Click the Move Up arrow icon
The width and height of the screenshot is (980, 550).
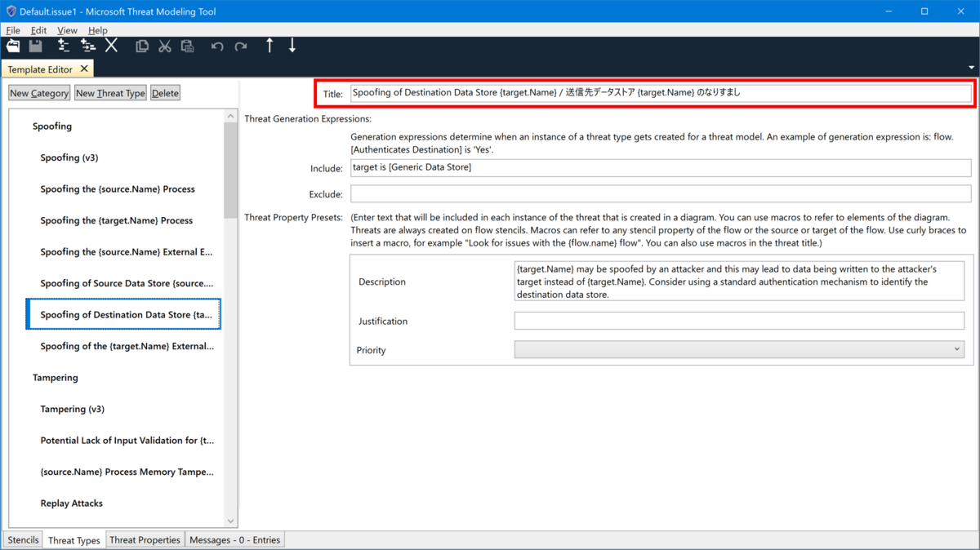269,46
